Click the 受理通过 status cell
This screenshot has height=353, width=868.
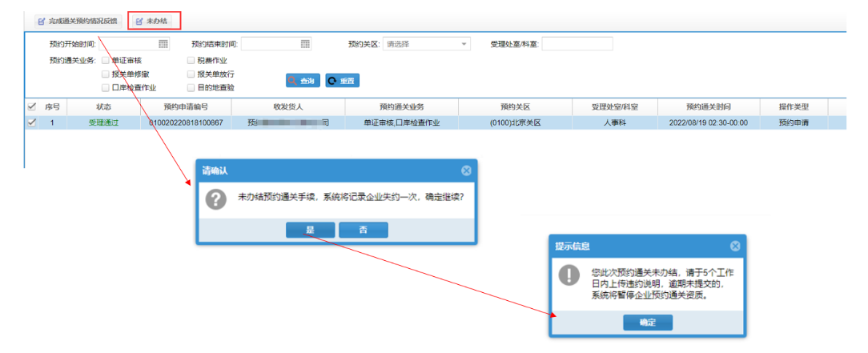[x=103, y=122]
